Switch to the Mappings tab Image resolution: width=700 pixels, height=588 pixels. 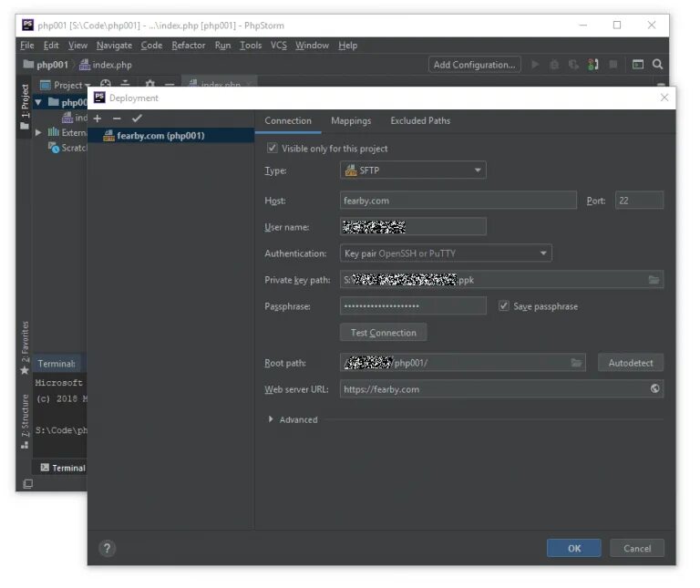[x=351, y=120]
